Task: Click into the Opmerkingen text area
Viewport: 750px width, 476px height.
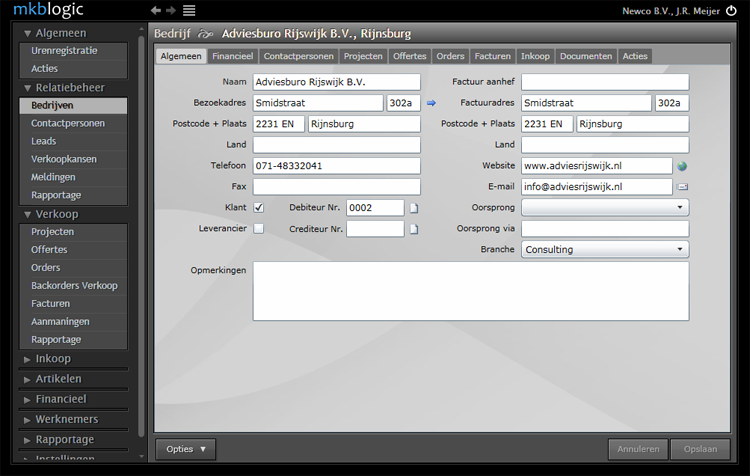Action: (470, 291)
